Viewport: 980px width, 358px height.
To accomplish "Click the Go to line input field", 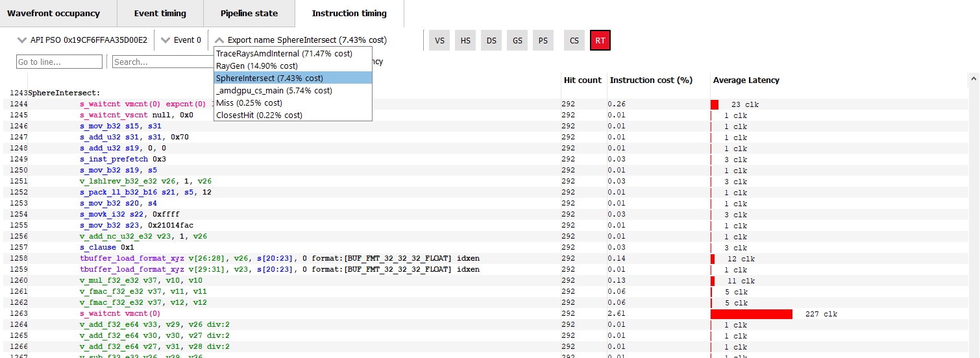I will [59, 62].
